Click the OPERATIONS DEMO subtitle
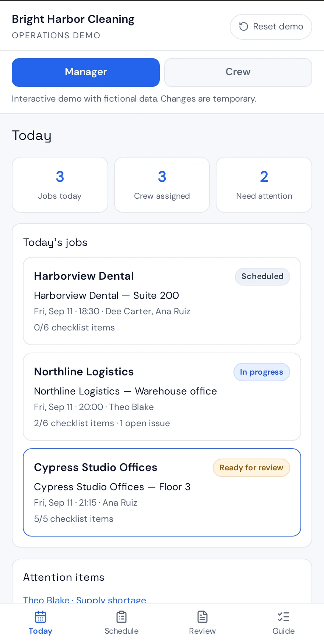The width and height of the screenshot is (324, 644). (x=56, y=35)
